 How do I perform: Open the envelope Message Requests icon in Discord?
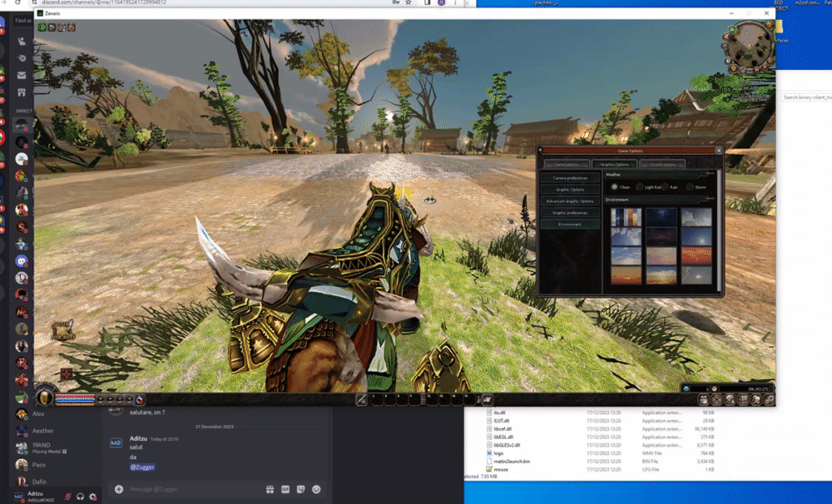click(x=22, y=76)
